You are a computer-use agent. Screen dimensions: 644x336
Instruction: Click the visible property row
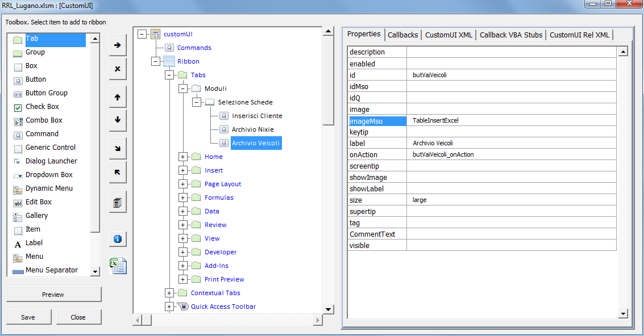(482, 245)
